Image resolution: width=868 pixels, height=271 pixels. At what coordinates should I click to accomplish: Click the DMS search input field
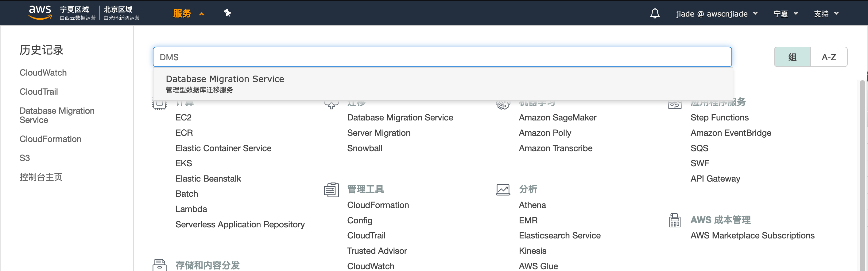point(442,57)
